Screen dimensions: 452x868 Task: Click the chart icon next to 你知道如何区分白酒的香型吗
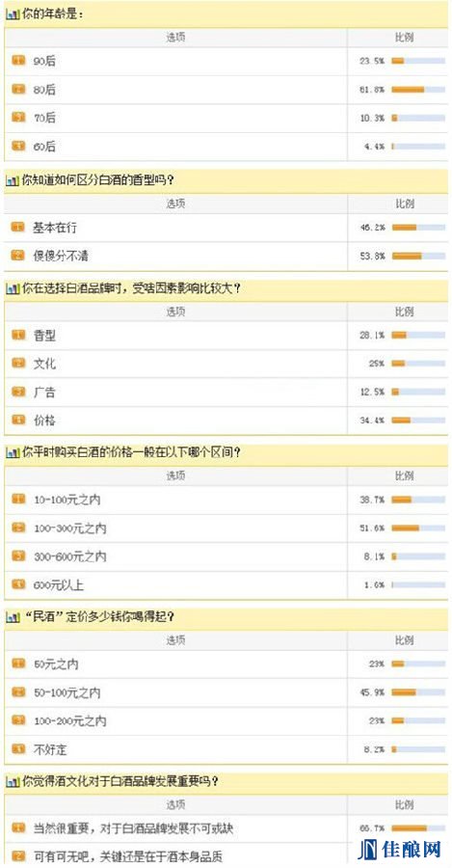point(13,180)
